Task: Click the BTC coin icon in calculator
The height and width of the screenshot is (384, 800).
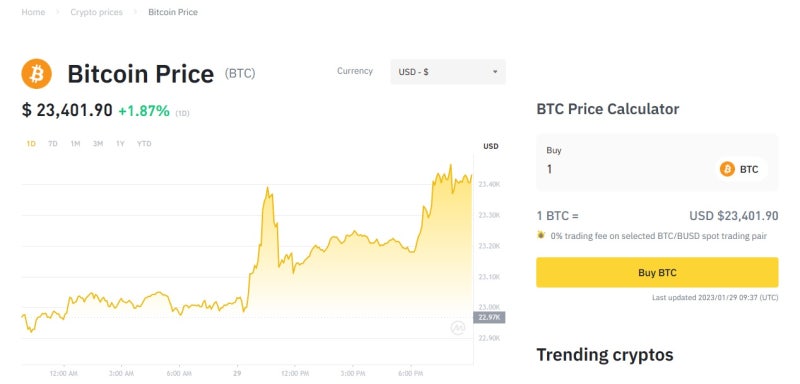Action: [727, 169]
